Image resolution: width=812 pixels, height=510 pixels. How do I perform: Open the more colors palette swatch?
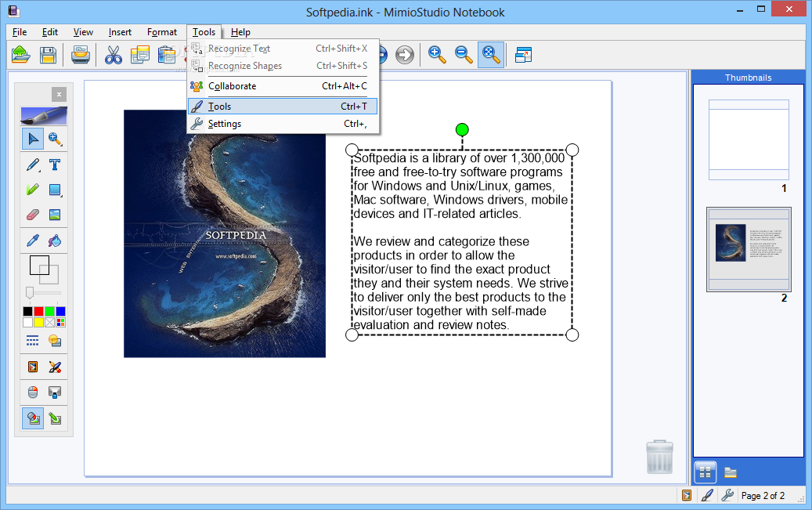60,323
